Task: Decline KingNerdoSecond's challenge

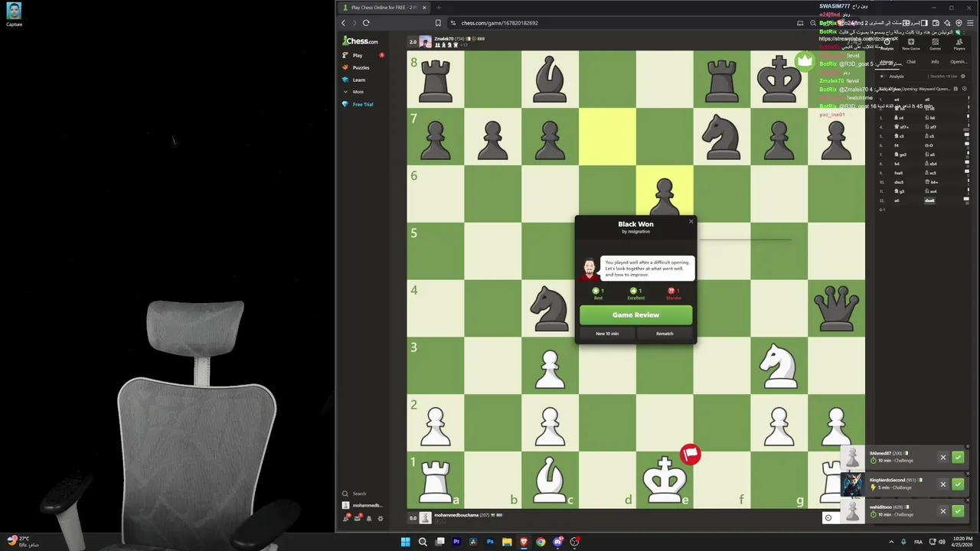Action: (943, 484)
